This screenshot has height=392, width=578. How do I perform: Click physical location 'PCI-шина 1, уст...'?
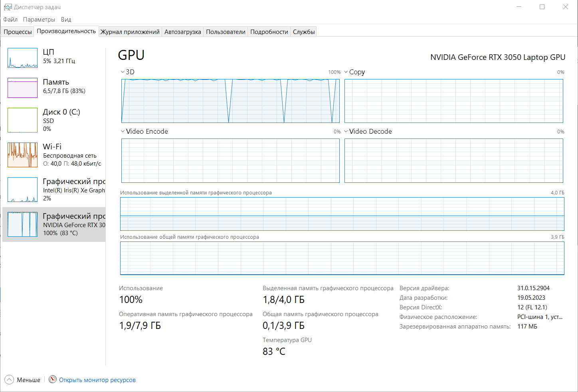(540, 317)
